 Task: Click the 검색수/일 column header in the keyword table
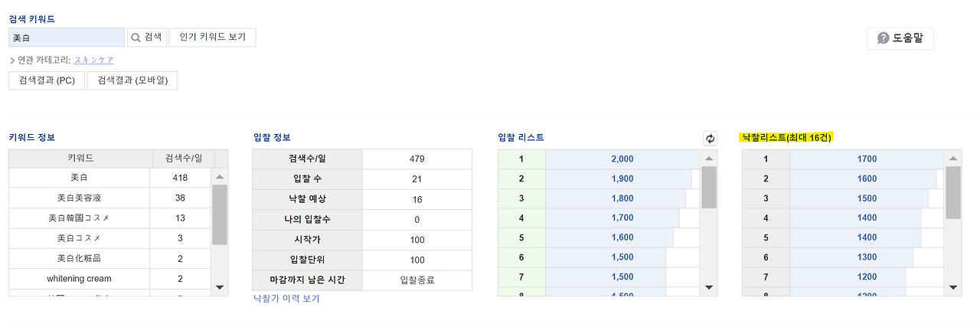click(x=184, y=159)
